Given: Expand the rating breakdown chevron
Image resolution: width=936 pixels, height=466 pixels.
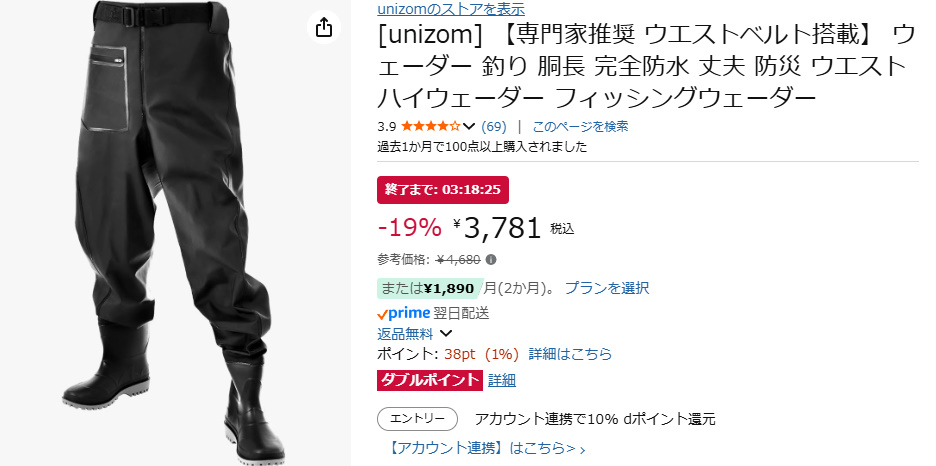Looking at the screenshot, I should [469, 126].
